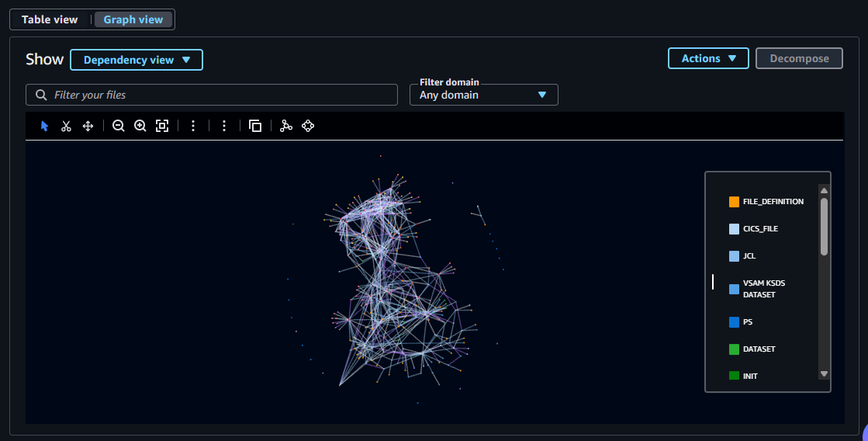Apply the branching node layout icon

point(286,127)
